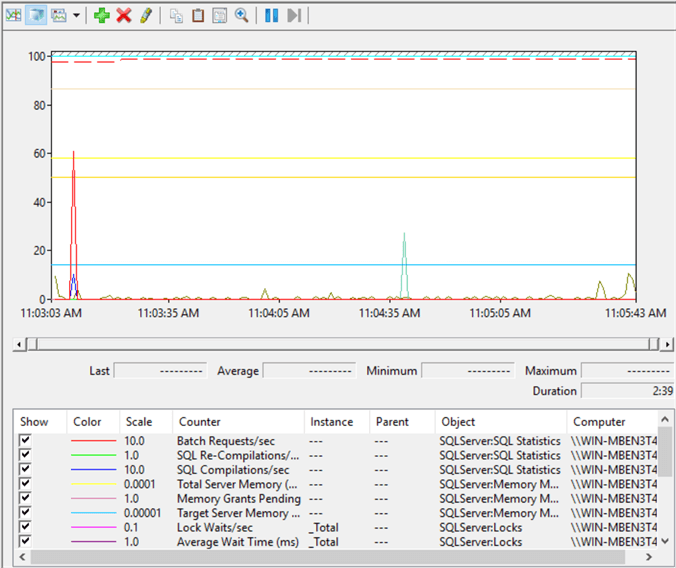Image resolution: width=676 pixels, height=568 pixels.
Task: Click the Paste Counter List icon
Action: click(x=198, y=16)
